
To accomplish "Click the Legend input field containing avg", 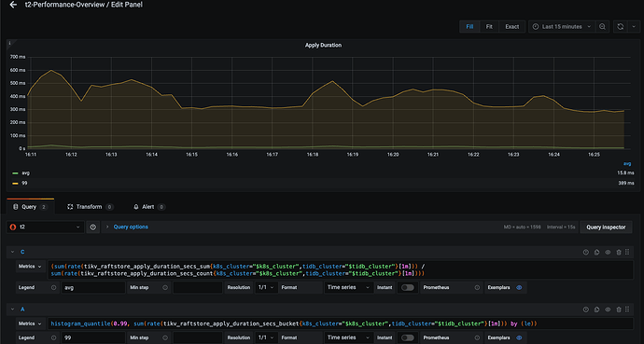I will pos(93,287).
